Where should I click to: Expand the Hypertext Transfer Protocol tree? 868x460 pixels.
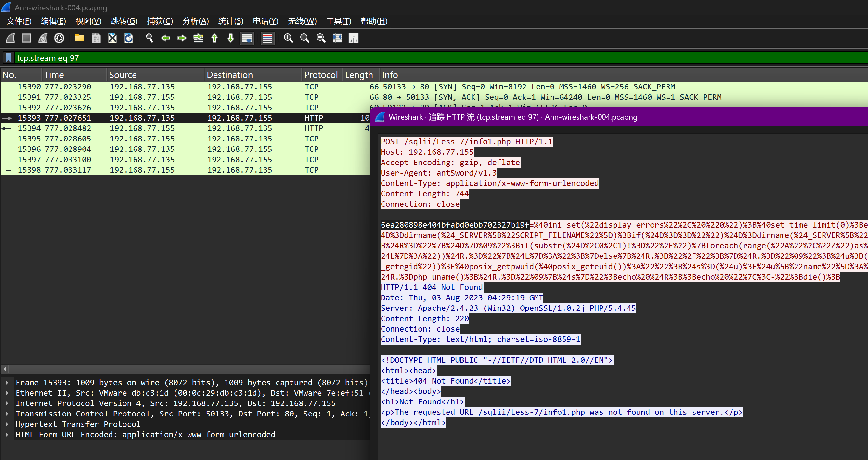coord(7,424)
